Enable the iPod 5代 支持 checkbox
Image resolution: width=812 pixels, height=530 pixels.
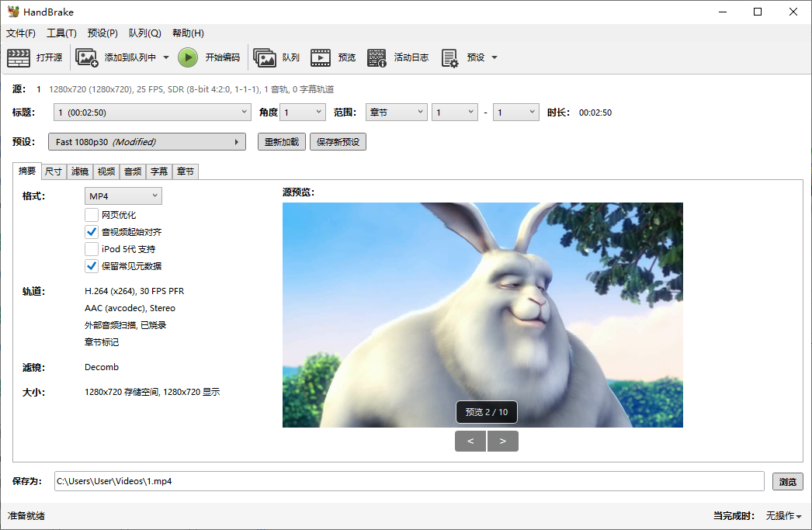[92, 249]
